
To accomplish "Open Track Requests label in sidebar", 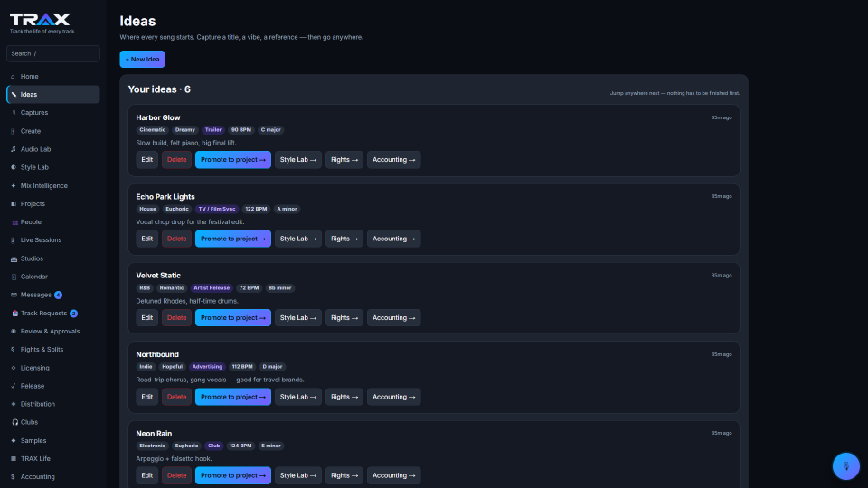I will tap(43, 314).
